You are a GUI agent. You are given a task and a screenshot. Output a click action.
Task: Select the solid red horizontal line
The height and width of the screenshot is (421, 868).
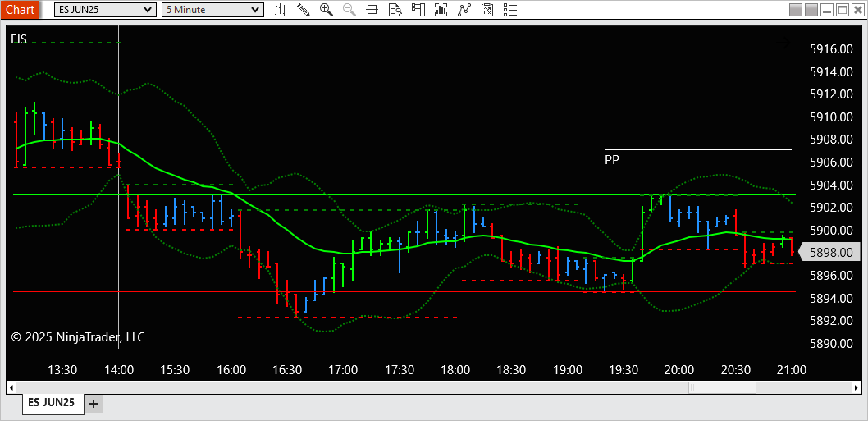point(404,291)
